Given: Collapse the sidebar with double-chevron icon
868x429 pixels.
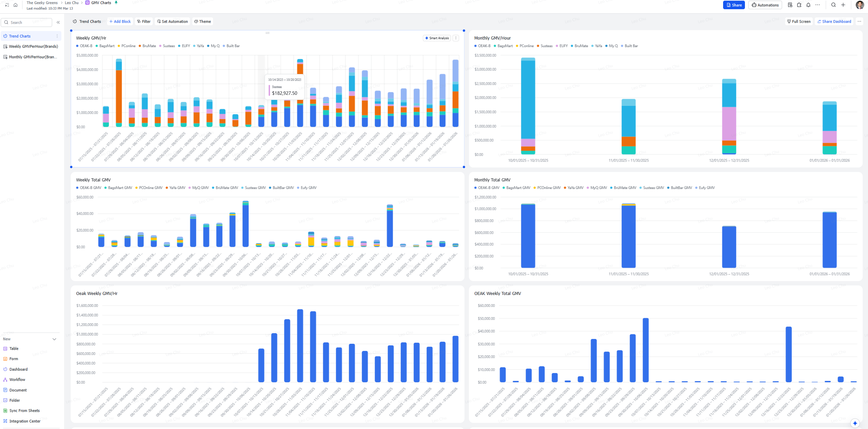Looking at the screenshot, I should click(x=58, y=23).
